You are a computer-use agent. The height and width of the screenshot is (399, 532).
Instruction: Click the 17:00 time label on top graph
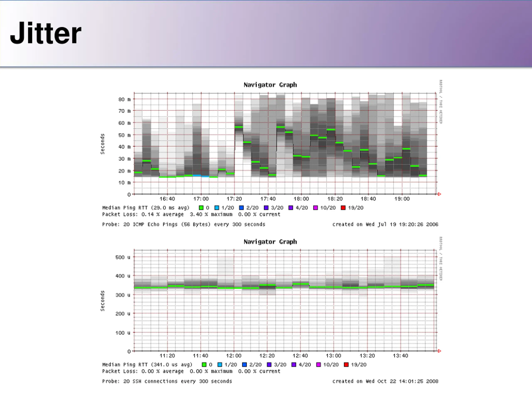point(201,199)
